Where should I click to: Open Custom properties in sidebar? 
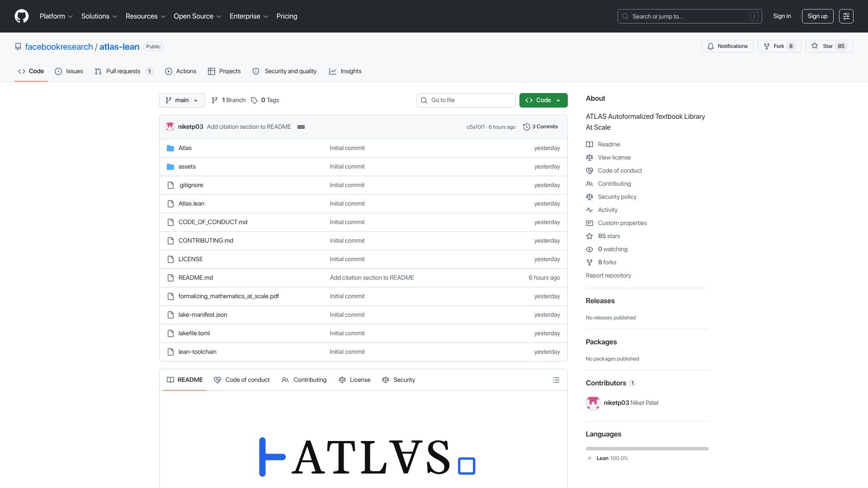point(622,223)
